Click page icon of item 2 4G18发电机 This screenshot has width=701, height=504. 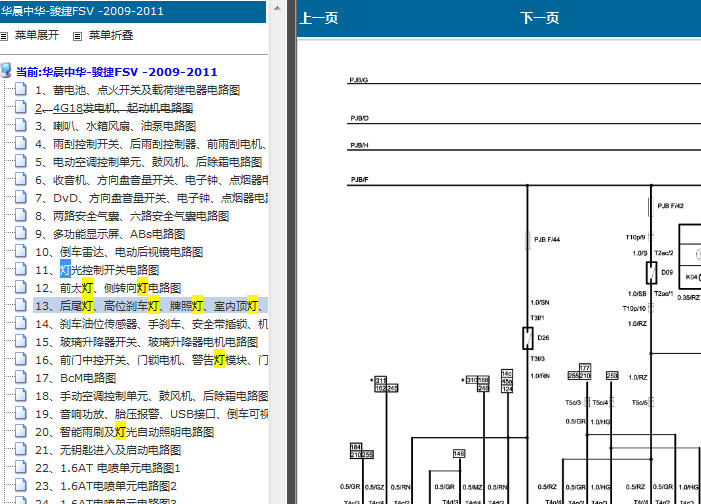click(21, 107)
